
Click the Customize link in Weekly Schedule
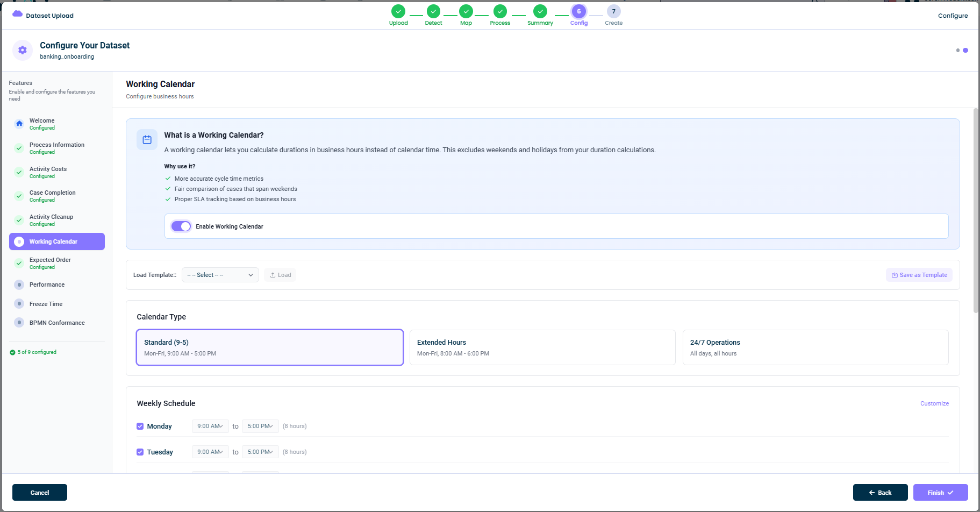pyautogui.click(x=934, y=403)
